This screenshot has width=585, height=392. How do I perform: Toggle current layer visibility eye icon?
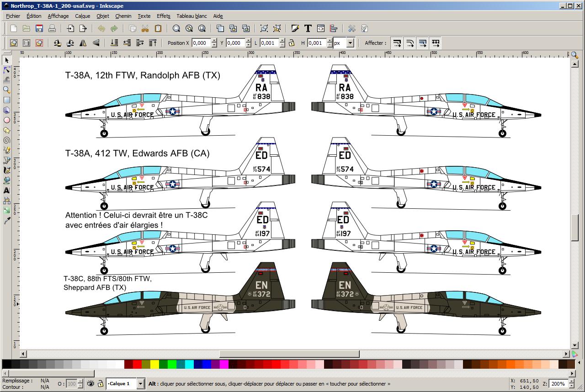90,384
